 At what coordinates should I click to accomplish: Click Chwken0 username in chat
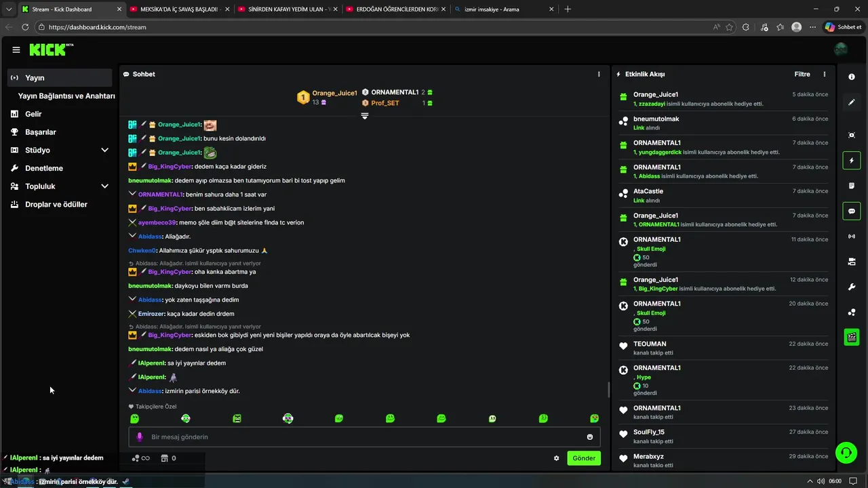tap(142, 251)
